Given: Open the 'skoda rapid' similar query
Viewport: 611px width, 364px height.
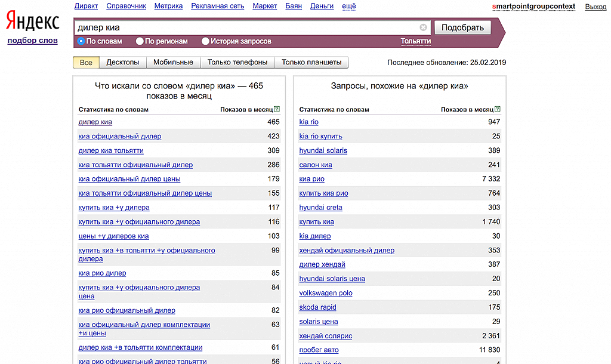Looking at the screenshot, I should [x=317, y=307].
